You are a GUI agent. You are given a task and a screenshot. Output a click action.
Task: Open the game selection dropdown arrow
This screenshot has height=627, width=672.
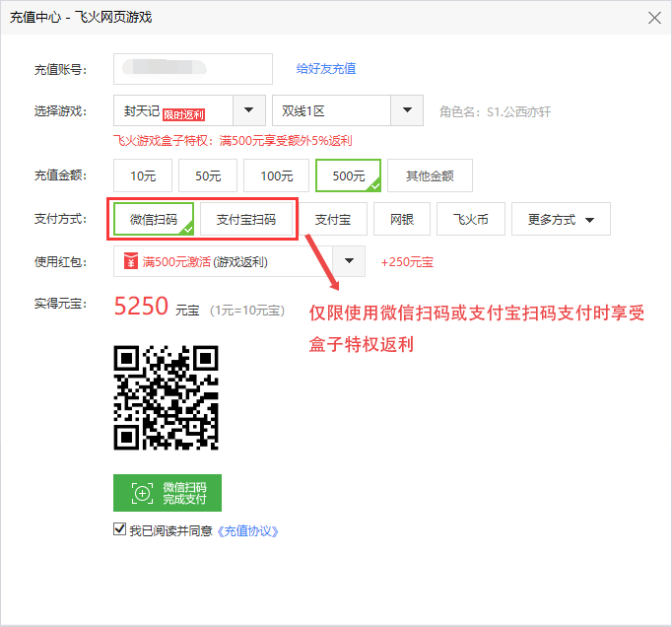[x=250, y=110]
